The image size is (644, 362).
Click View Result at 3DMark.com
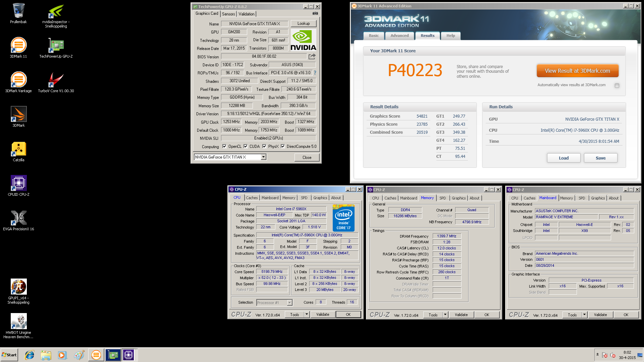click(577, 71)
